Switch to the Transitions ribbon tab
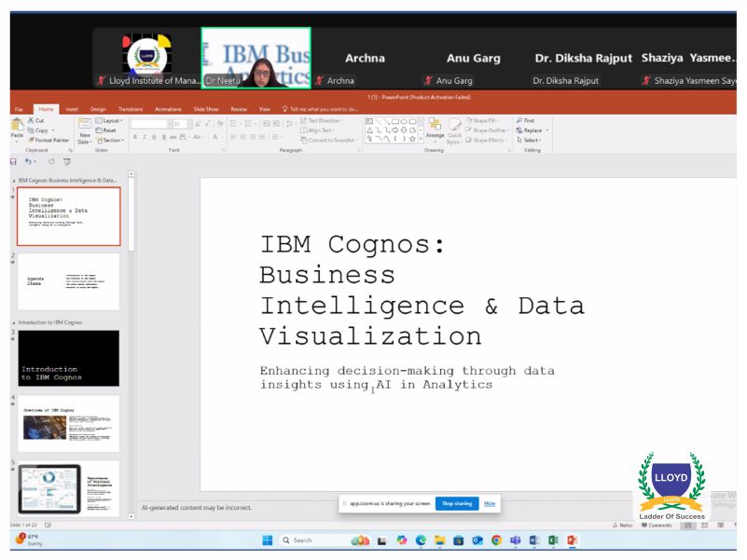The width and height of the screenshot is (747, 560). pyautogui.click(x=130, y=109)
